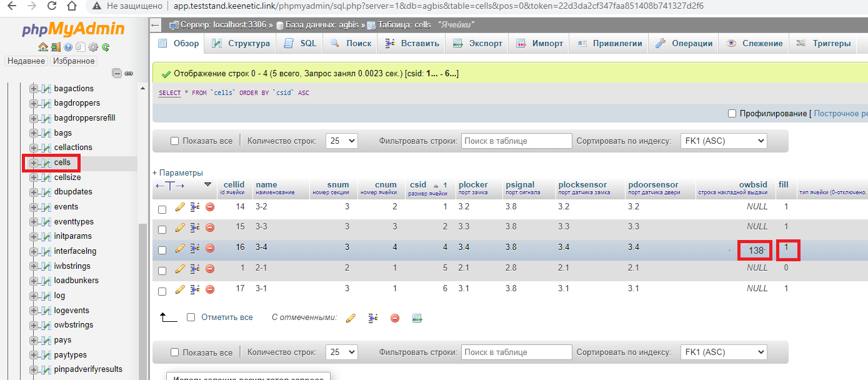Viewport: 868px width, 380px height.
Task: Edit row 3-3 with pencil icon
Action: (x=180, y=227)
